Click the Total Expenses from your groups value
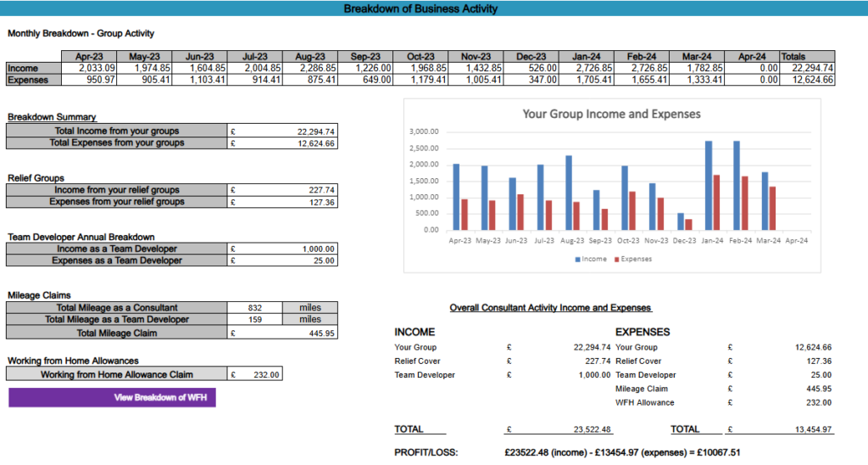This screenshot has height=465, width=868. coord(282,143)
